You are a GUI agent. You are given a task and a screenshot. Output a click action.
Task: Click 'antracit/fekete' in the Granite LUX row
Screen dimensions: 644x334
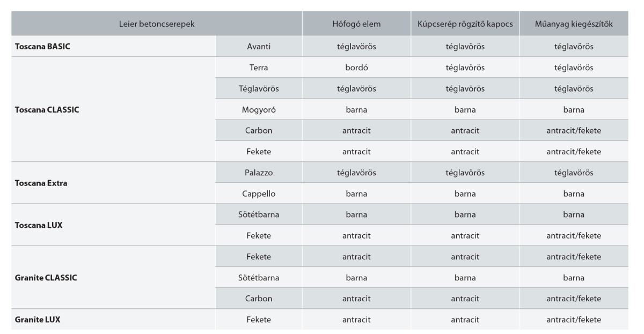pos(574,320)
